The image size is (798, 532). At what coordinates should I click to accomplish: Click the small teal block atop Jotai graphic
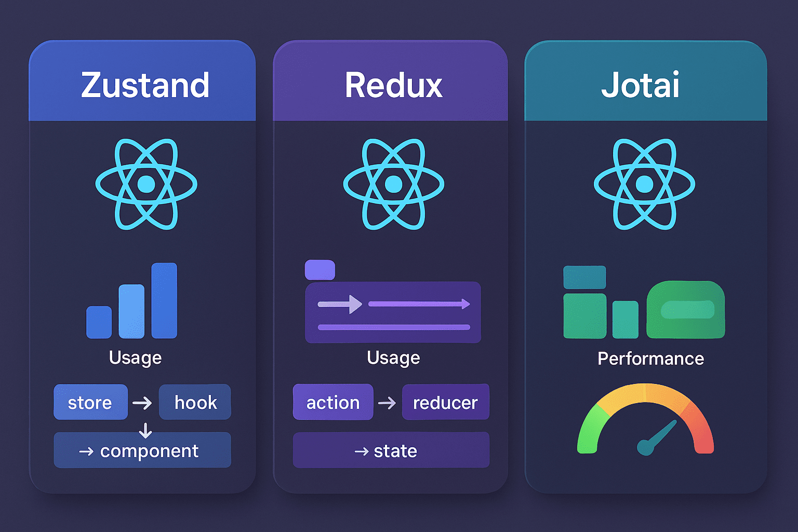click(584, 277)
